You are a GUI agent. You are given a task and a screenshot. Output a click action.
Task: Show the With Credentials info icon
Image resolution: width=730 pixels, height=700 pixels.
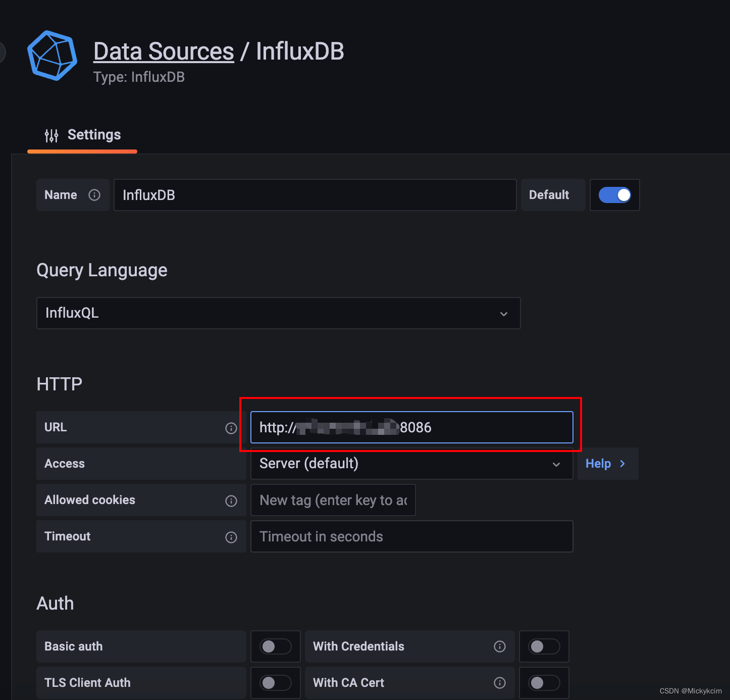(500, 646)
